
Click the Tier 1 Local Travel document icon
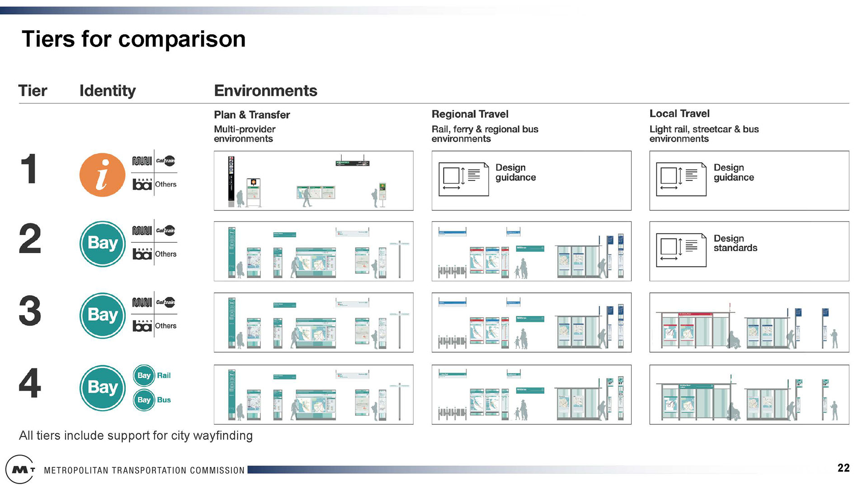[681, 179]
